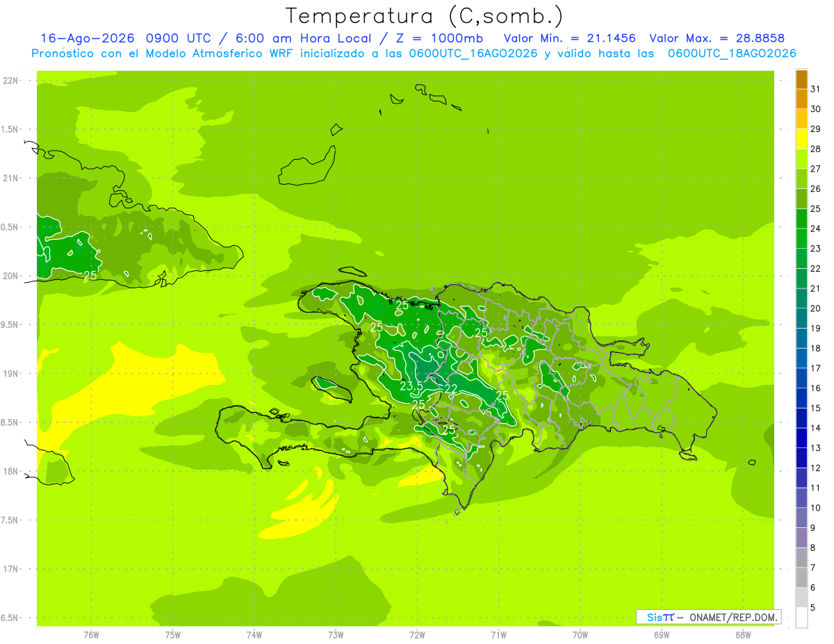Click the '6.5N' latitude axis label
834x644 pixels.
tap(10, 618)
